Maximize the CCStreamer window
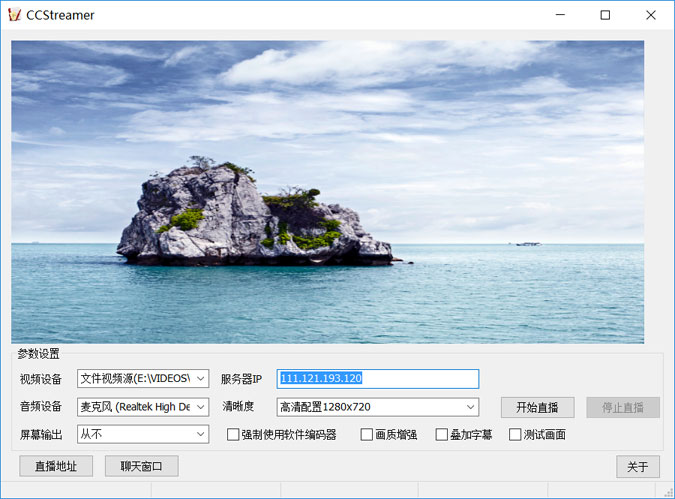 tap(605, 15)
